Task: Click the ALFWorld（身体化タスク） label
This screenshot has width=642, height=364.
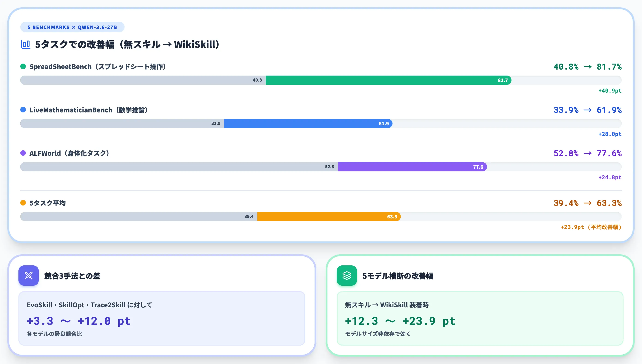Action: (69, 153)
